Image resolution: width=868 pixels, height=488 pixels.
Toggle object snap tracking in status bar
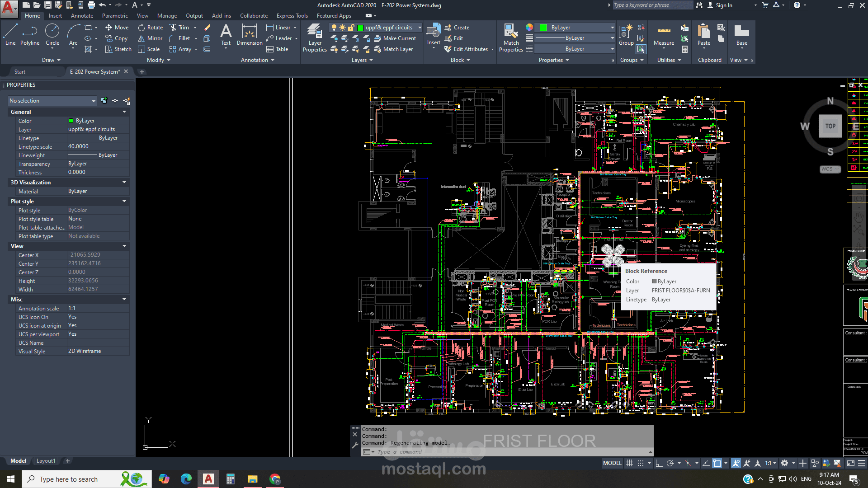pos(706,463)
